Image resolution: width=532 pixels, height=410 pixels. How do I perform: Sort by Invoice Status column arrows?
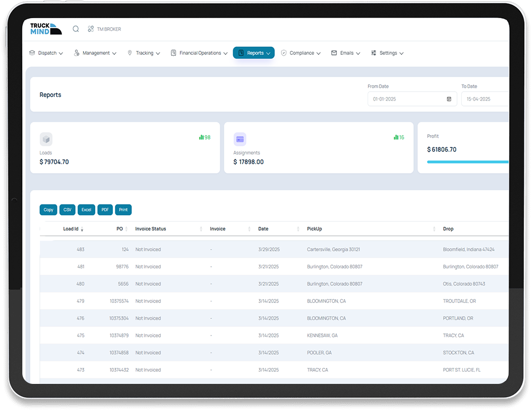tap(201, 229)
